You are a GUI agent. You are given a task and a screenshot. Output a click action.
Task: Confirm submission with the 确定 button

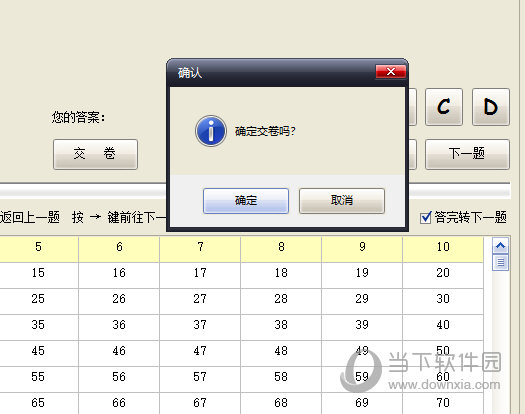click(246, 201)
